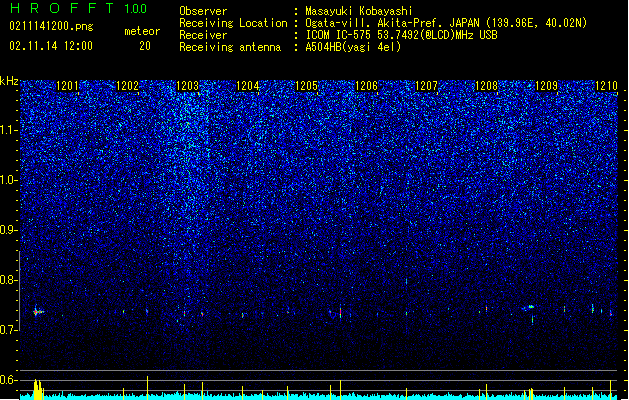Click the 1202 time marker
629x400 pixels.
pos(127,86)
